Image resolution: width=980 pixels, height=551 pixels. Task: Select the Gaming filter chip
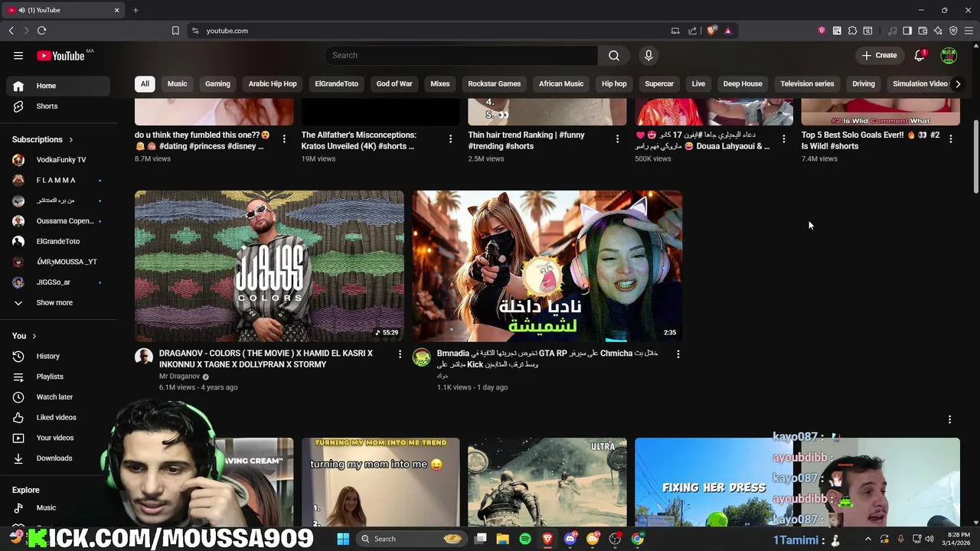click(x=217, y=83)
